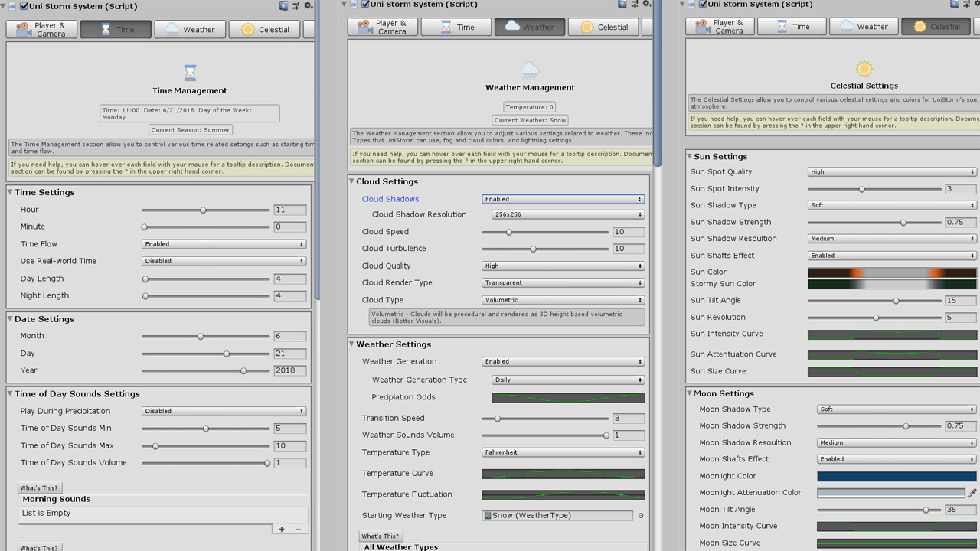The height and width of the screenshot is (551, 980).
Task: Click script icon in middle panel header
Action: [x=354, y=4]
